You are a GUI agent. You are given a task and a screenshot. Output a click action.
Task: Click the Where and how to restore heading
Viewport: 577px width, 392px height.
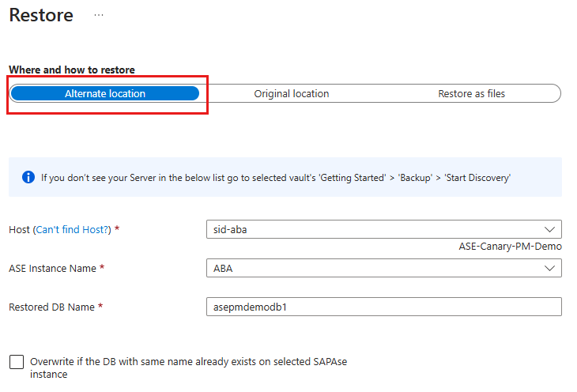pyautogui.click(x=72, y=70)
